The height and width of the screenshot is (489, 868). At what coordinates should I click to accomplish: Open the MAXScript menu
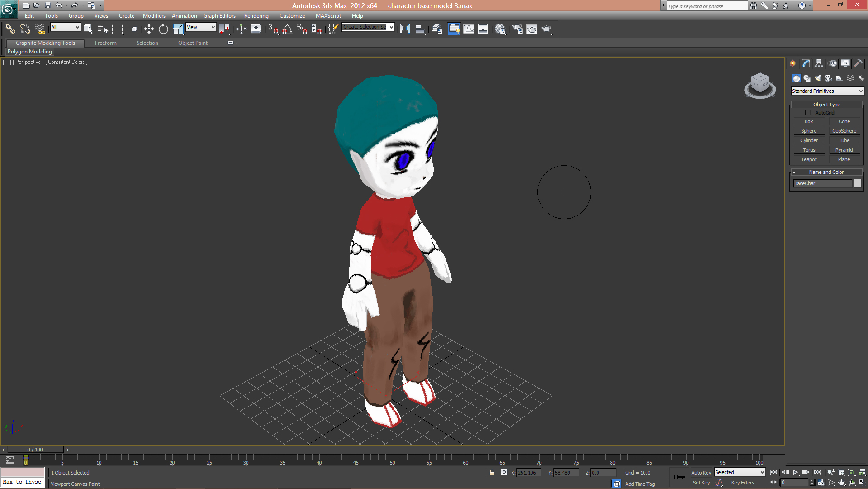click(328, 16)
